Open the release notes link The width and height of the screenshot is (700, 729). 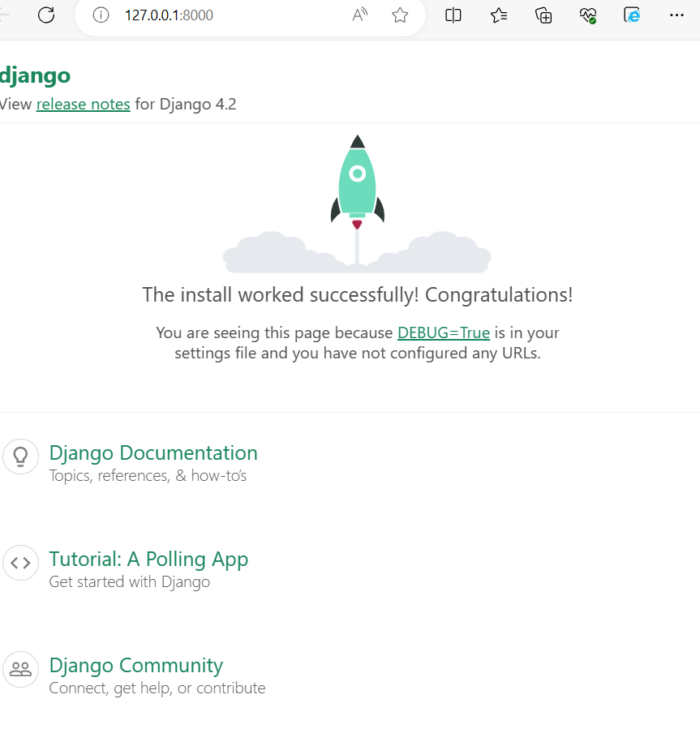(84, 104)
